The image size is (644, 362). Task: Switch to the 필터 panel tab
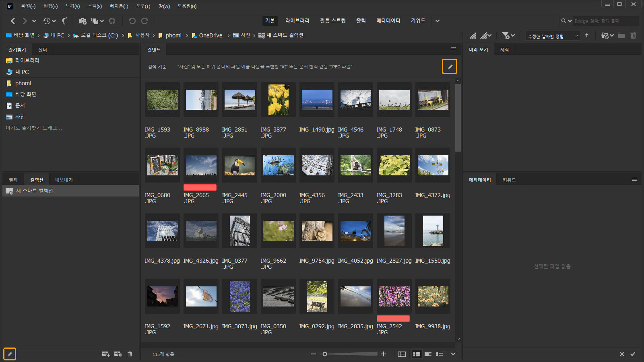tap(13, 180)
